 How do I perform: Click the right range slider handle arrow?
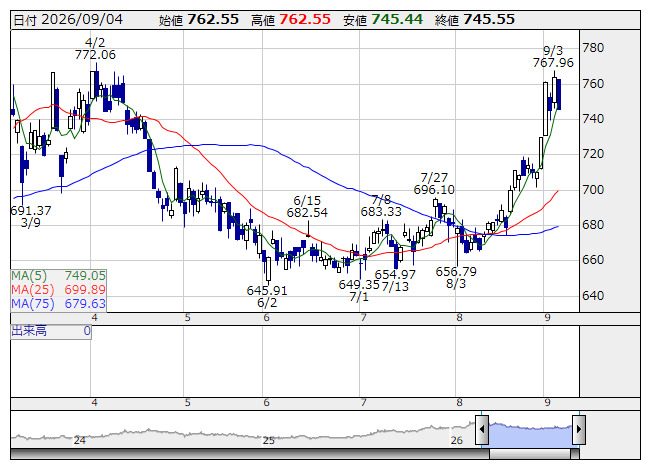pyautogui.click(x=579, y=429)
